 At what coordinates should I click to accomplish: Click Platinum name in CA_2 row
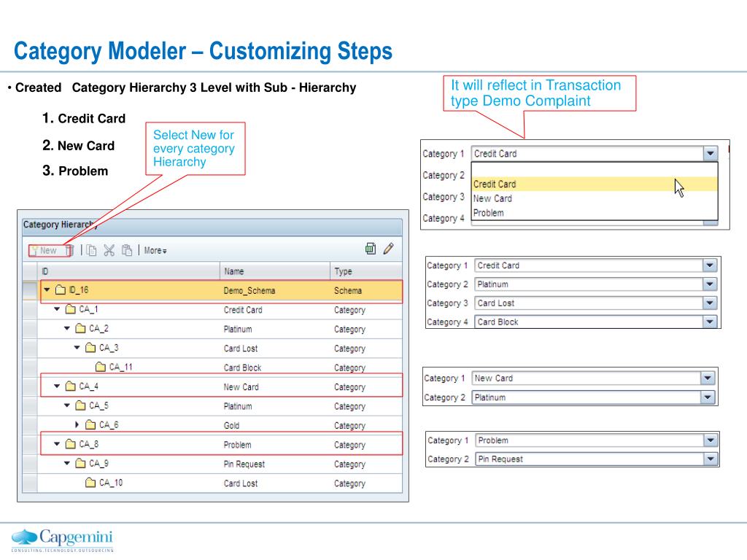[x=238, y=329]
